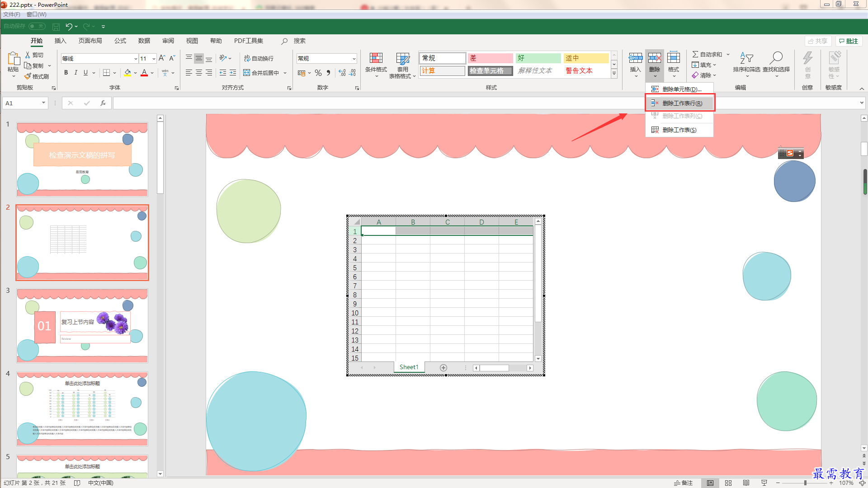
Task: Click the Format Painter brush
Action: [28, 76]
